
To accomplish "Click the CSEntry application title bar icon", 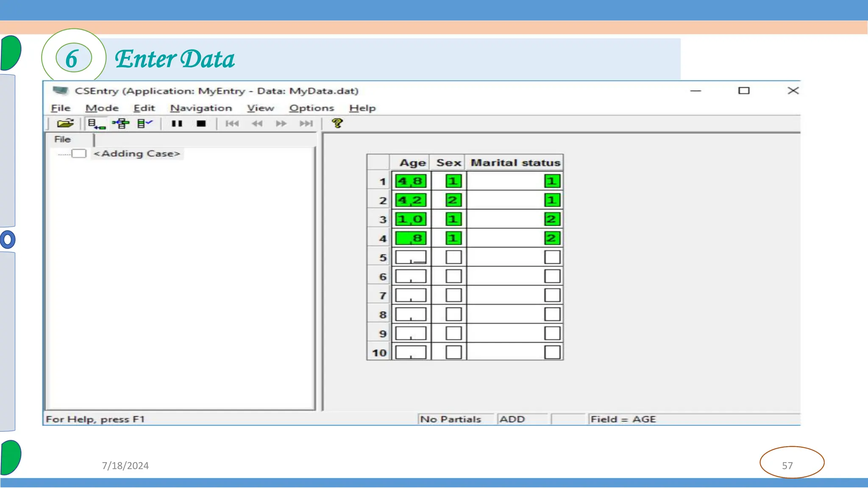I will (x=60, y=91).
